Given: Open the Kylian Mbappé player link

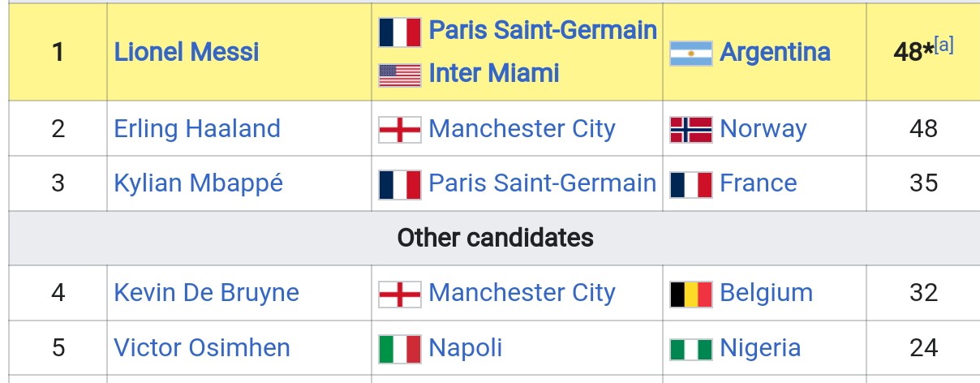Looking at the screenshot, I should click(199, 183).
